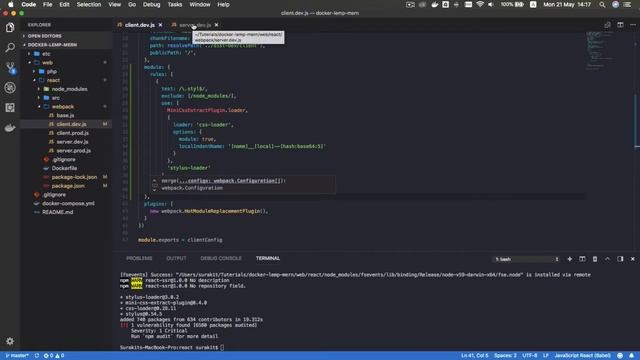Click the sync changes status icon
The height and width of the screenshot is (360, 640).
click(x=37, y=356)
